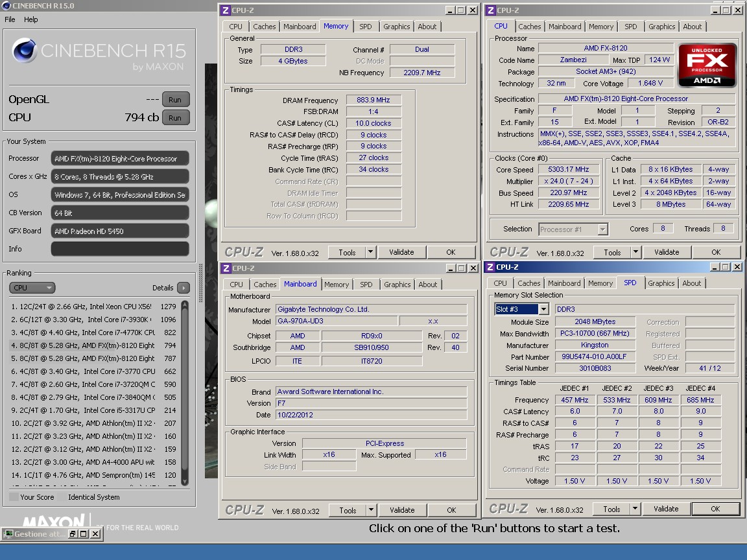Screen dimensions: 747x560
Task: Click Tools button in the CPU window
Action: tap(612, 252)
